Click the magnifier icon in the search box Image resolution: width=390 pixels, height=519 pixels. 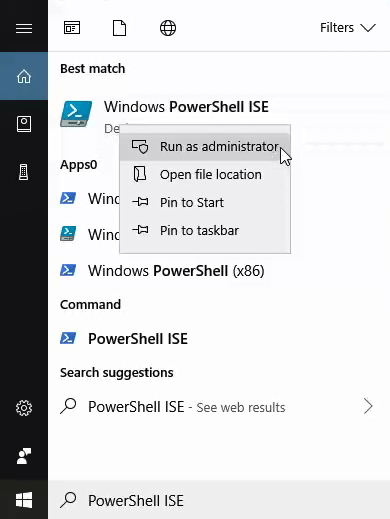point(68,500)
